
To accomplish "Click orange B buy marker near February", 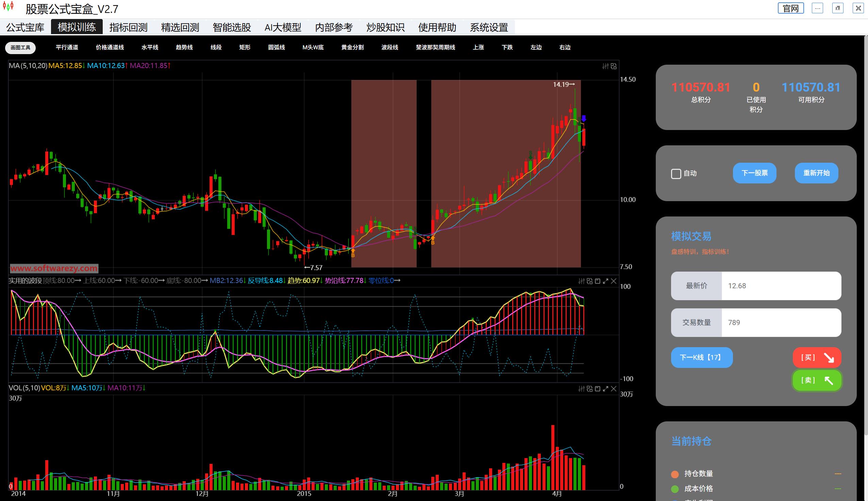I will tap(433, 240).
